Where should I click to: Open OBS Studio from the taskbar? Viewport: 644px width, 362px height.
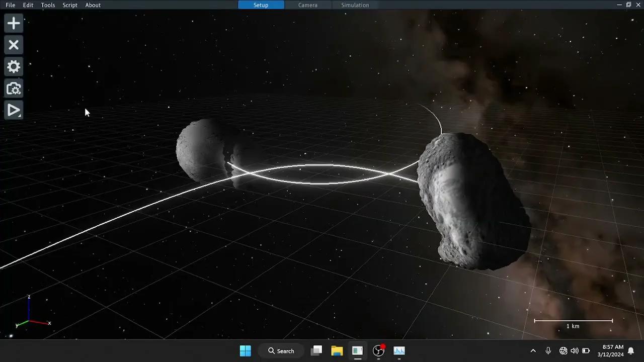click(x=378, y=350)
